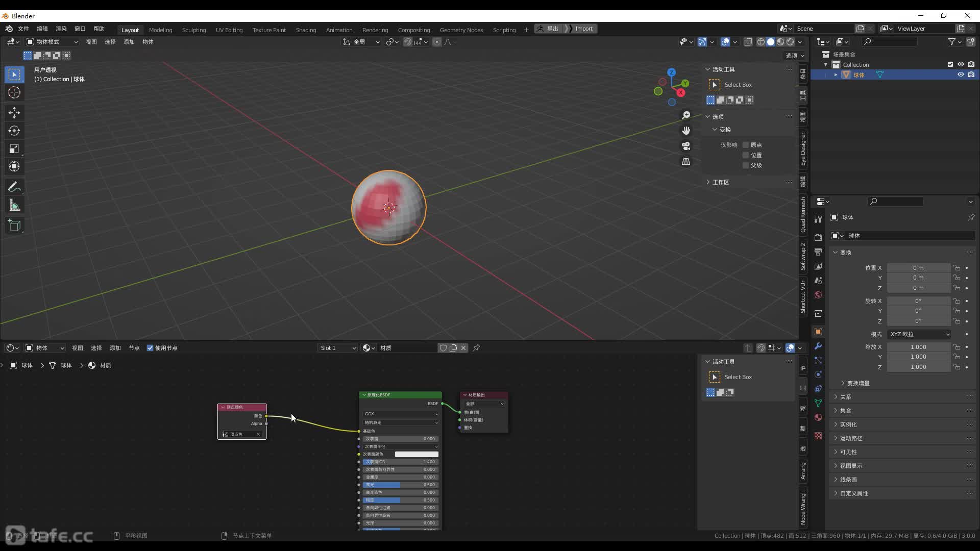
Task: Activate the Select Box tool in toolbar
Action: (x=14, y=74)
